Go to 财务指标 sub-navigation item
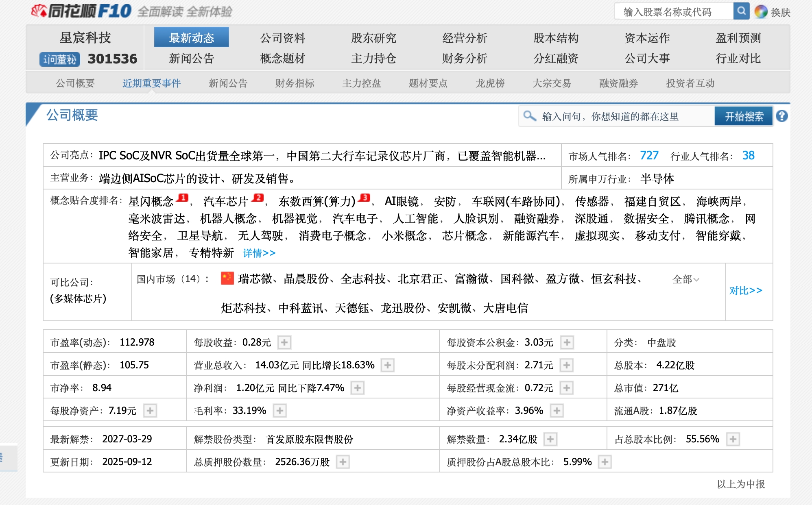 pos(295,83)
